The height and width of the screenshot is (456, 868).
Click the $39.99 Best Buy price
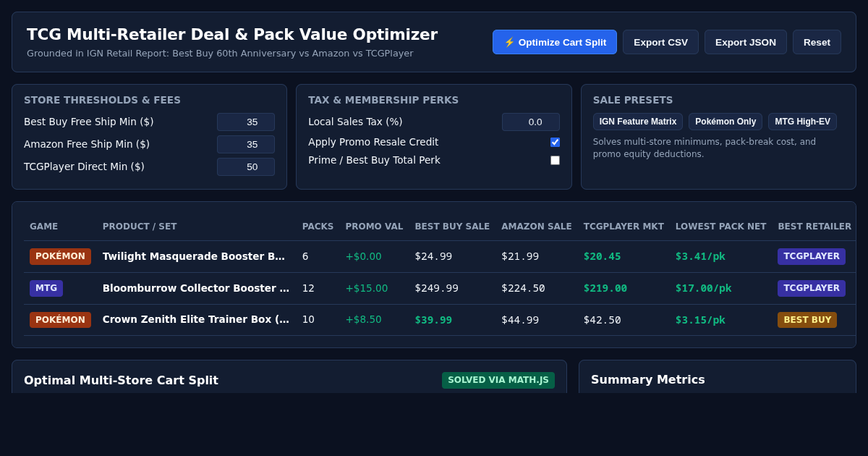[433, 319]
